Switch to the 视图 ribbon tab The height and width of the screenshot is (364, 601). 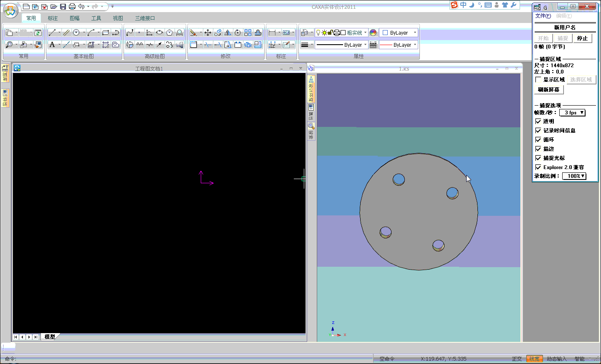click(118, 18)
